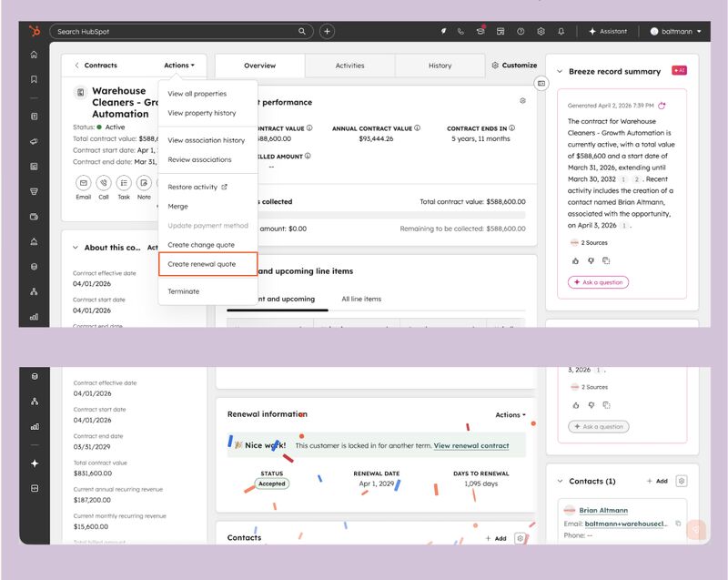The image size is (728, 580).
Task: Open the marketplace icon in top bar
Action: [x=500, y=31]
